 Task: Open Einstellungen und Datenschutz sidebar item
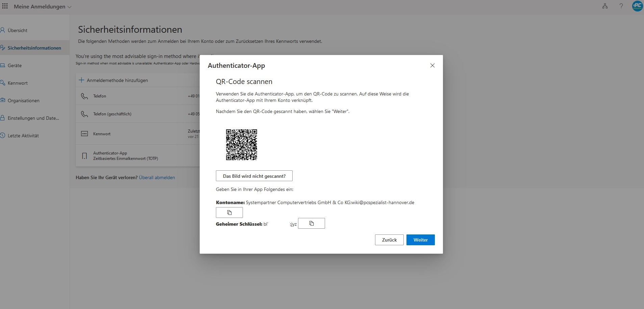(x=33, y=118)
